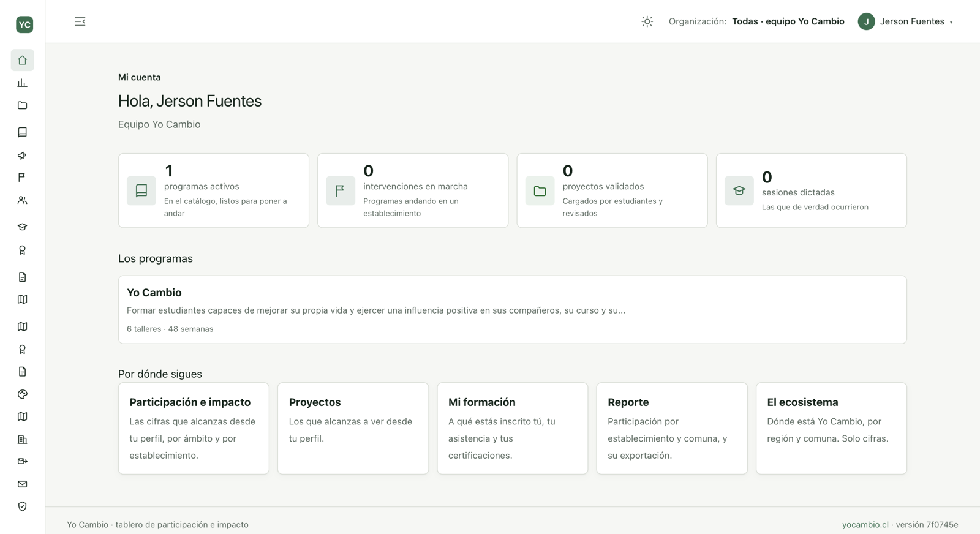
Task: Click the 'Por dónde sigues' section heading
Action: (x=160, y=374)
